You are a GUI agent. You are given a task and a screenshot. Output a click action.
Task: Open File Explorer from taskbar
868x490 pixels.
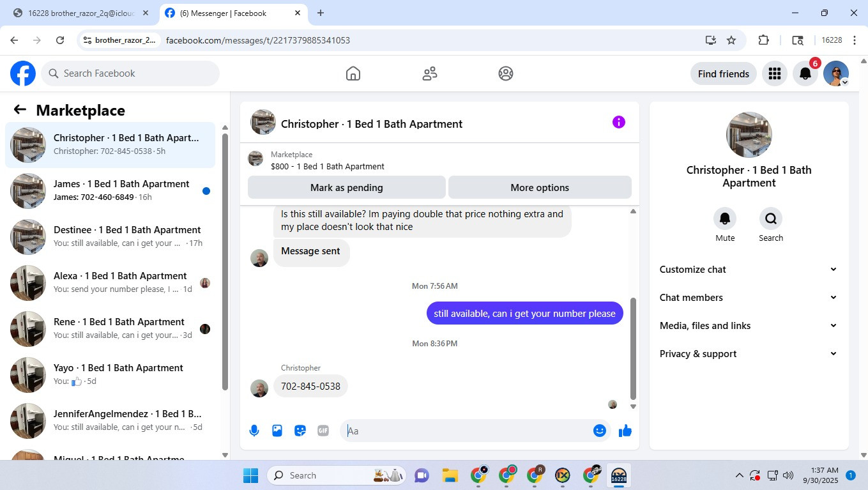click(450, 475)
